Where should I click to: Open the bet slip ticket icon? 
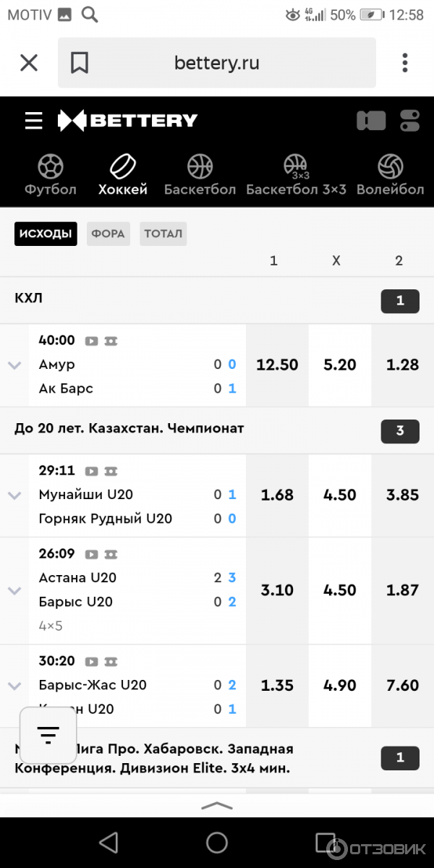point(371,121)
